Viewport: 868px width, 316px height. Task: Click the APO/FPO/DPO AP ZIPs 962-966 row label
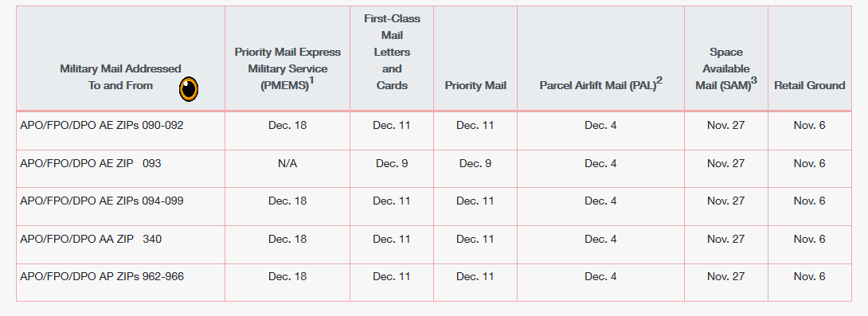point(102,276)
